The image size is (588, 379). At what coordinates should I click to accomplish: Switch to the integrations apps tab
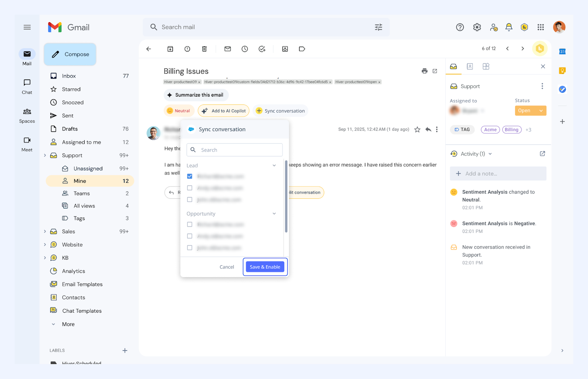(486, 67)
